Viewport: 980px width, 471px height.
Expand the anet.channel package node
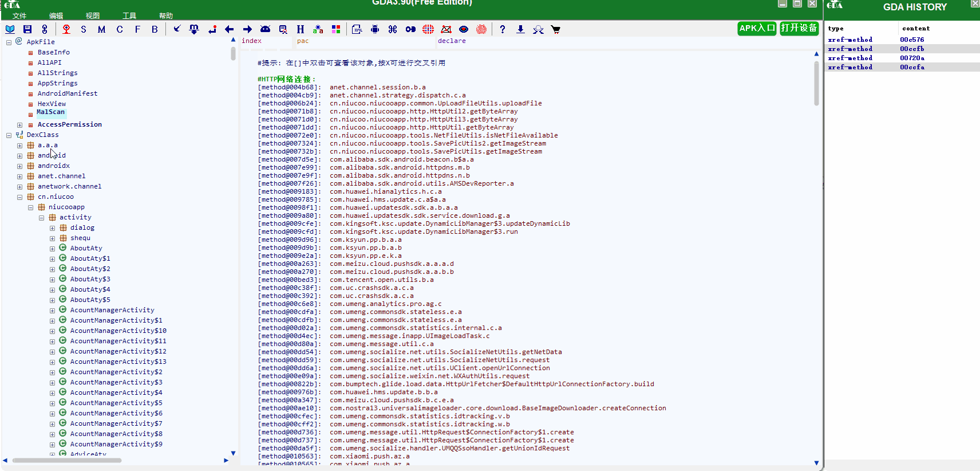click(x=19, y=177)
